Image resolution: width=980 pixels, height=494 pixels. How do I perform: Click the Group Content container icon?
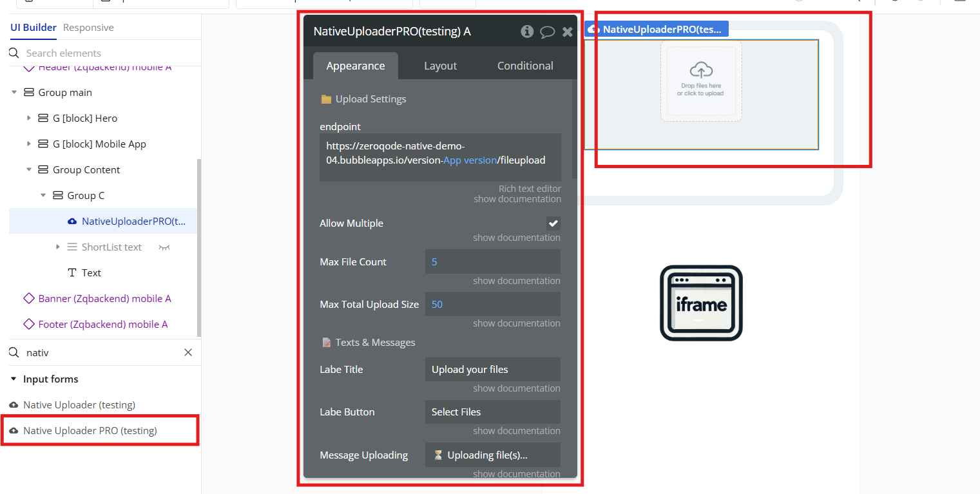[x=43, y=169]
